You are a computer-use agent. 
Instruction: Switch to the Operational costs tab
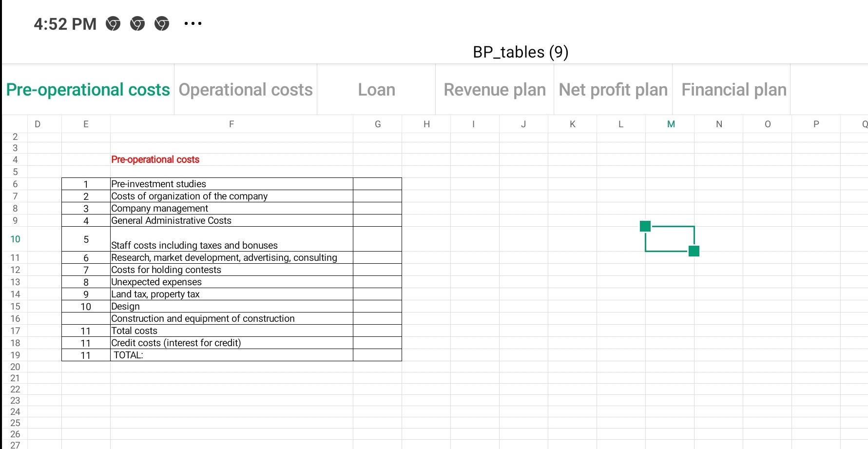click(x=245, y=90)
